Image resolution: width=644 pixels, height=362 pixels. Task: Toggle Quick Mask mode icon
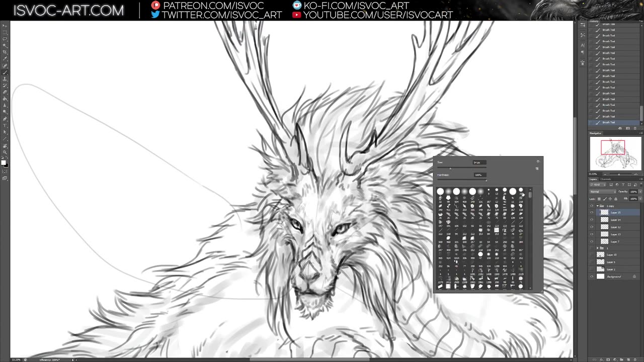tap(5, 171)
